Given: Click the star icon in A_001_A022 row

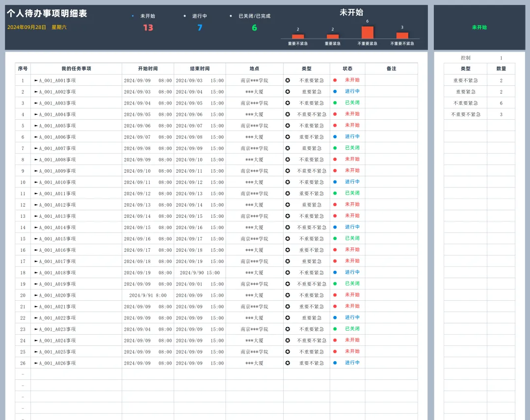Looking at the screenshot, I should [x=288, y=317].
